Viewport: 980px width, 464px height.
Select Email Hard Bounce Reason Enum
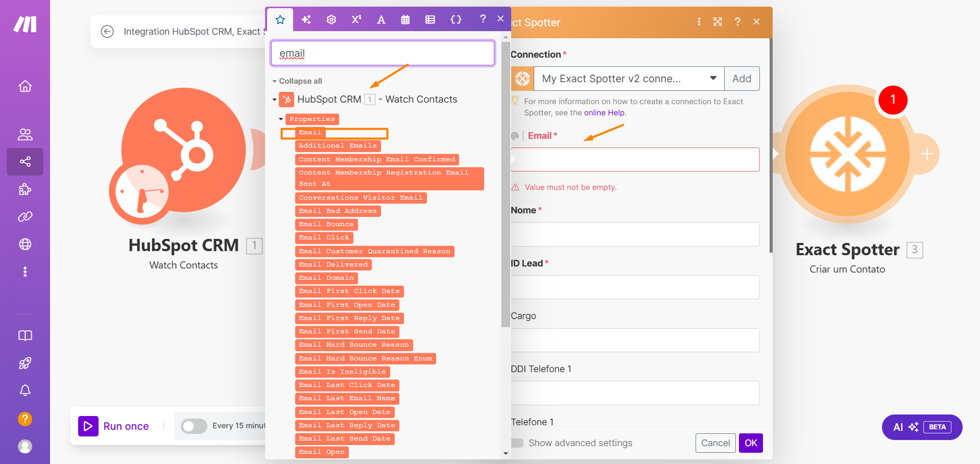(x=365, y=359)
